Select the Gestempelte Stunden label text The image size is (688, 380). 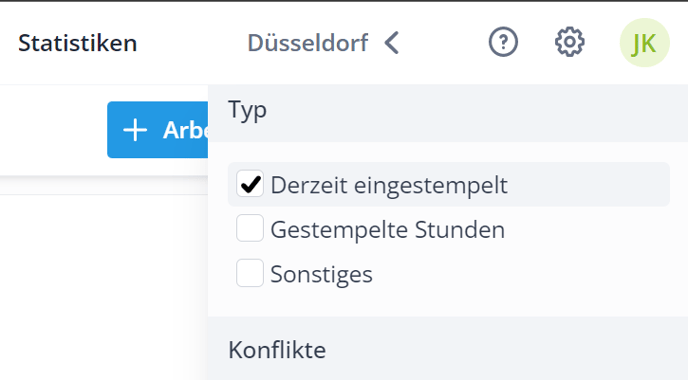coord(388,229)
